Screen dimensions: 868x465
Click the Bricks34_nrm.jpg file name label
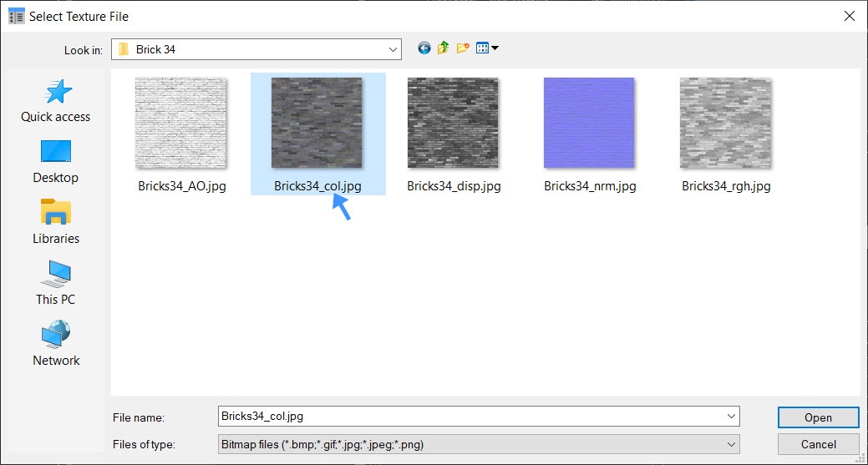(x=590, y=186)
